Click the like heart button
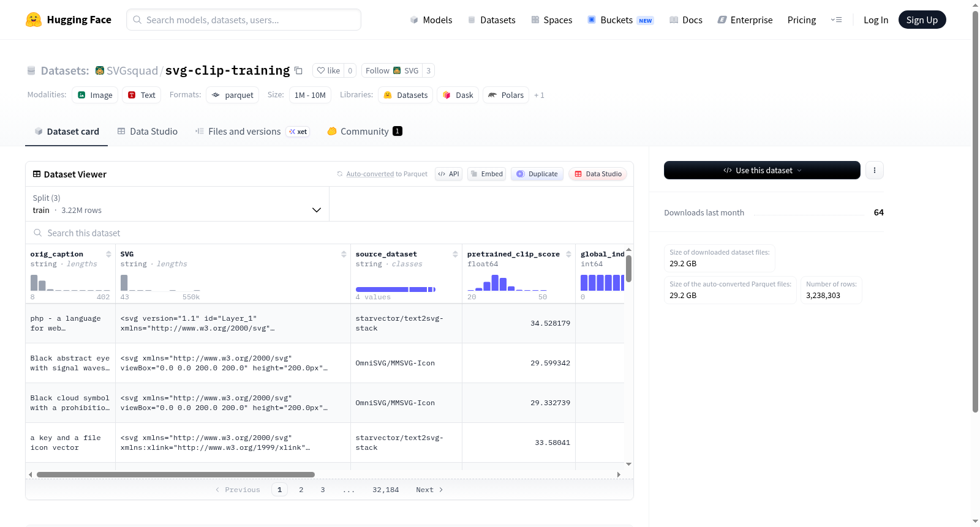Screen dimensions: 980x527 coord(328,70)
